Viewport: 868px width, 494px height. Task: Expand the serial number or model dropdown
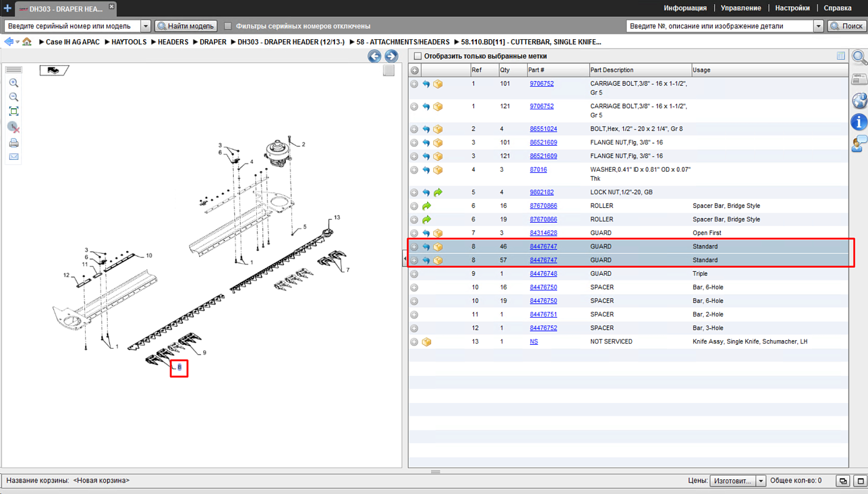coord(146,26)
